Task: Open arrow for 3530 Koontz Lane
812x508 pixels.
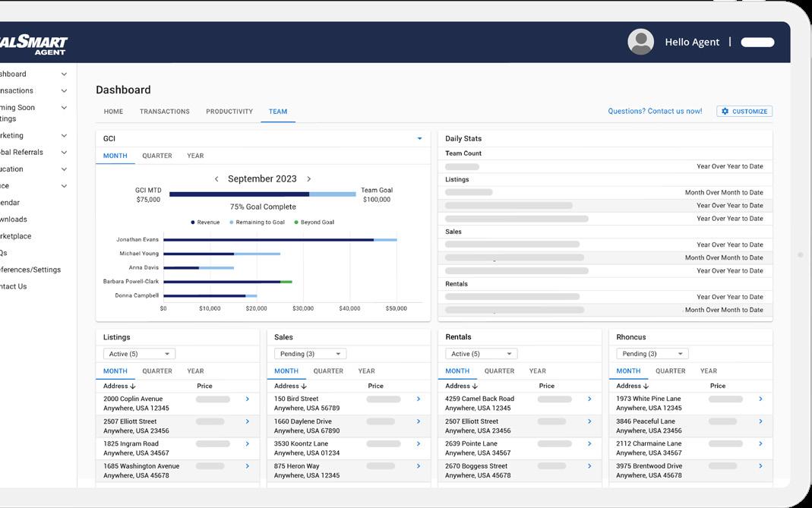Action: [419, 443]
